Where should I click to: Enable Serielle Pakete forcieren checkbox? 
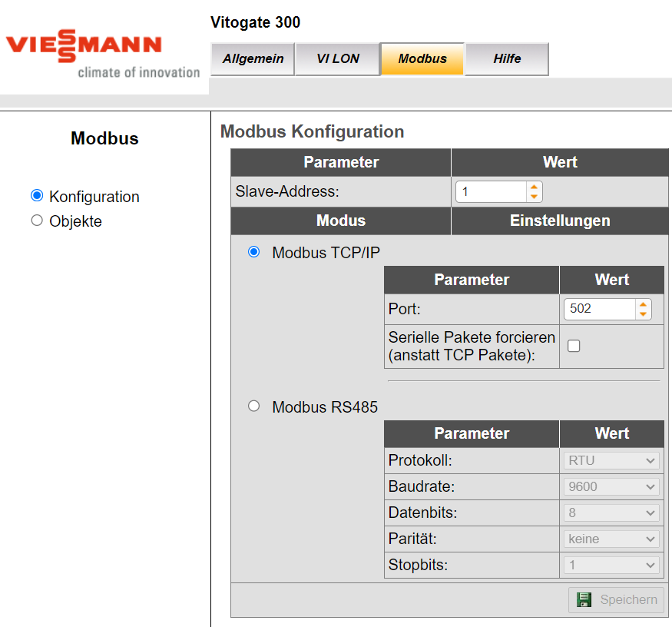pyautogui.click(x=574, y=346)
